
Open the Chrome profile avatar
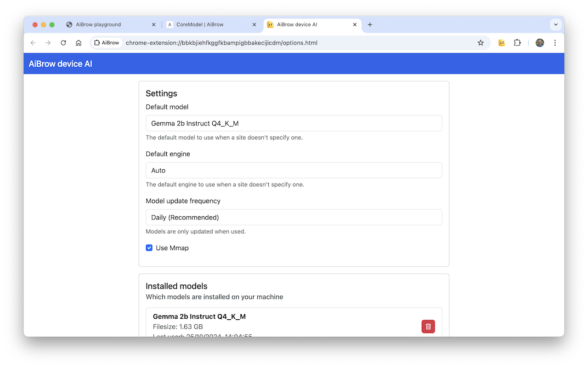pos(539,42)
